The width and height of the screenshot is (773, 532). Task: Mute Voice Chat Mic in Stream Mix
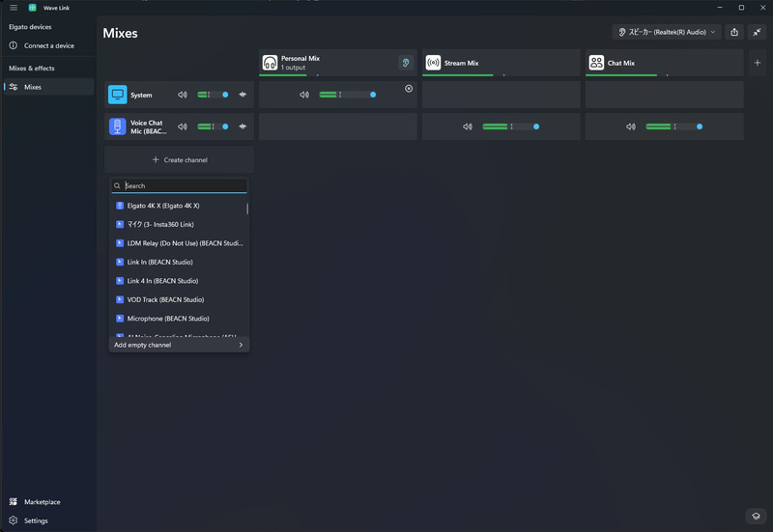pyautogui.click(x=468, y=126)
